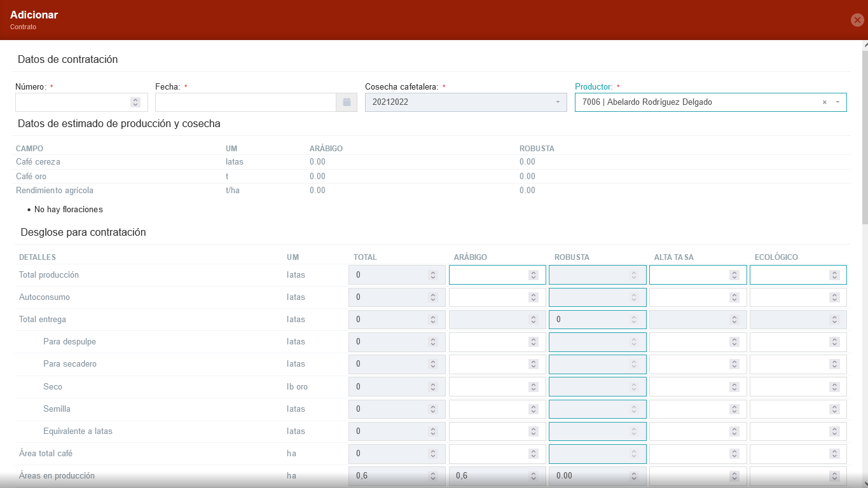Open the Fecha calendar date picker
The image size is (868, 488).
point(347,102)
